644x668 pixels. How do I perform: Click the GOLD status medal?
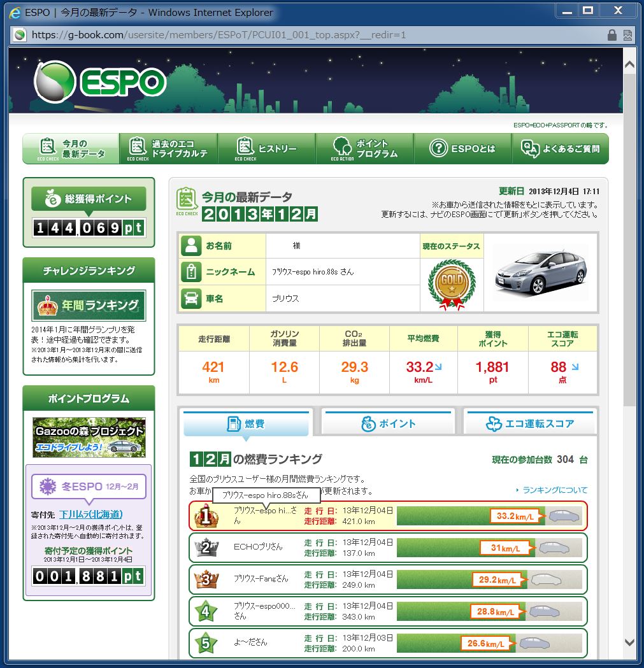pos(452,284)
